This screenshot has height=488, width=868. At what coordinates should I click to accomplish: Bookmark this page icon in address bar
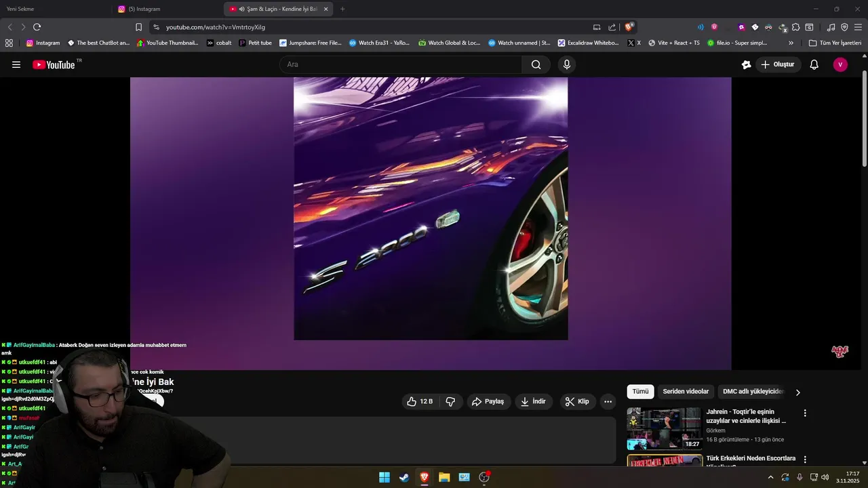(x=138, y=27)
